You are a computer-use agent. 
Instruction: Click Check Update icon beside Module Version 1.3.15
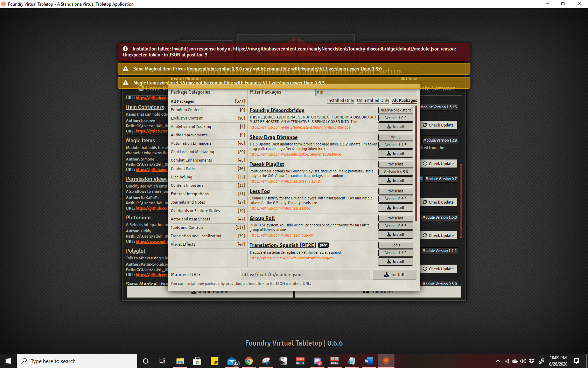pyautogui.click(x=439, y=125)
